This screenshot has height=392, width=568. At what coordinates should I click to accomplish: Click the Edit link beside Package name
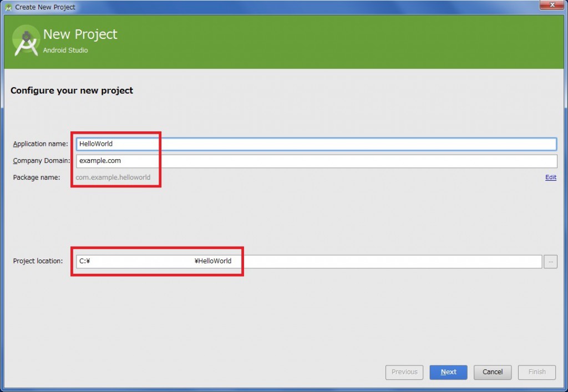(550, 177)
